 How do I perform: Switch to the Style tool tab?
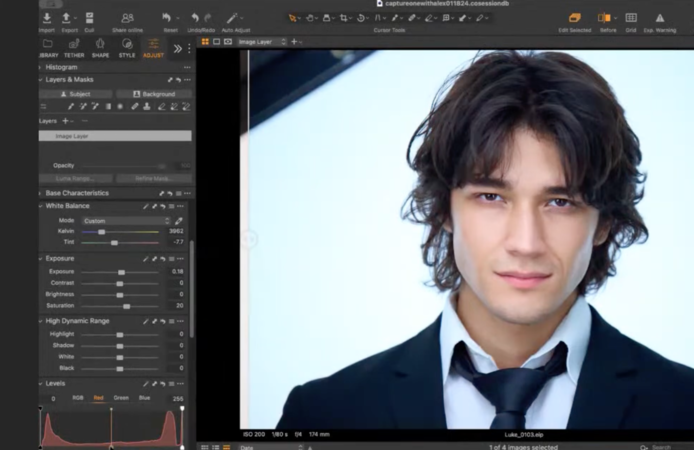click(x=127, y=48)
